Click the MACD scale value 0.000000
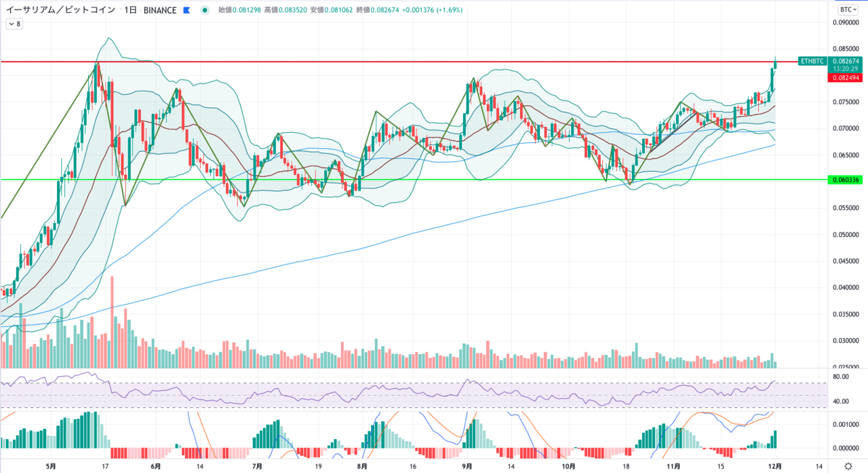The height and width of the screenshot is (473, 868). 845,448
